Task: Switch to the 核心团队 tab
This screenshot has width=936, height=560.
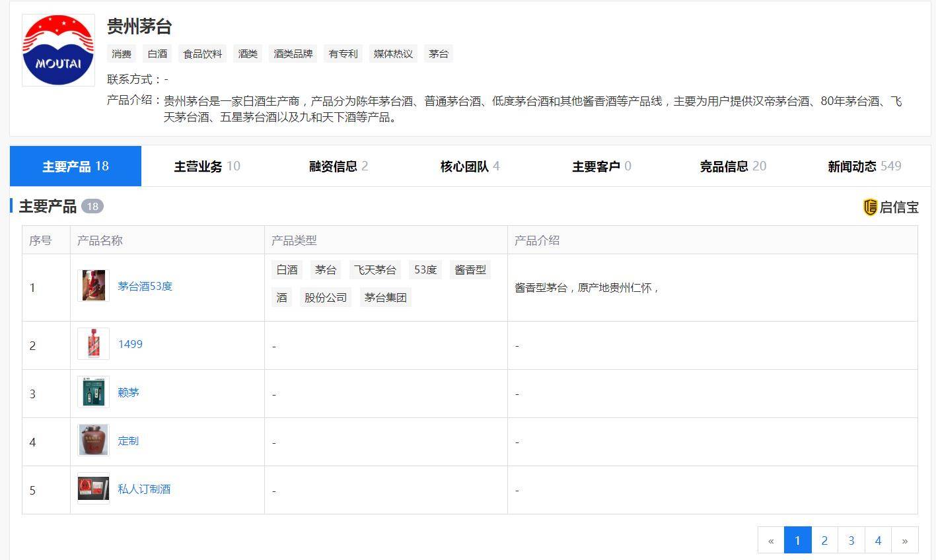Action: click(469, 166)
